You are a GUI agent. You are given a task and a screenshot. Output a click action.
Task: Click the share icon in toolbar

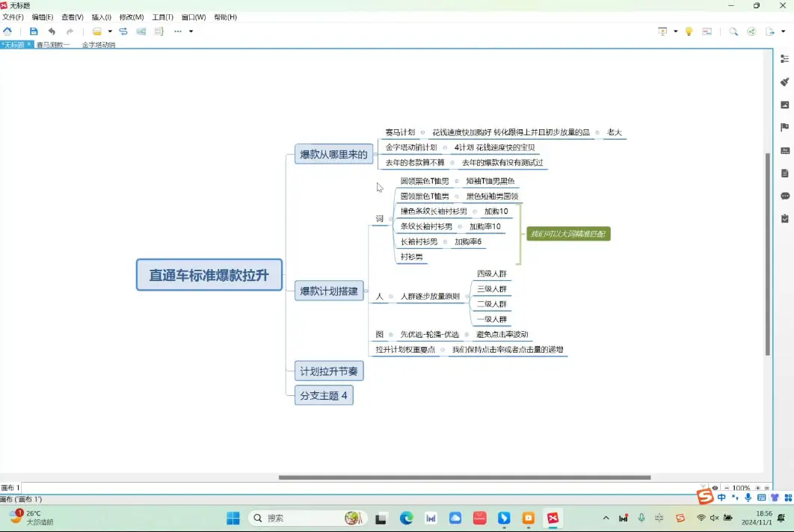(751, 31)
